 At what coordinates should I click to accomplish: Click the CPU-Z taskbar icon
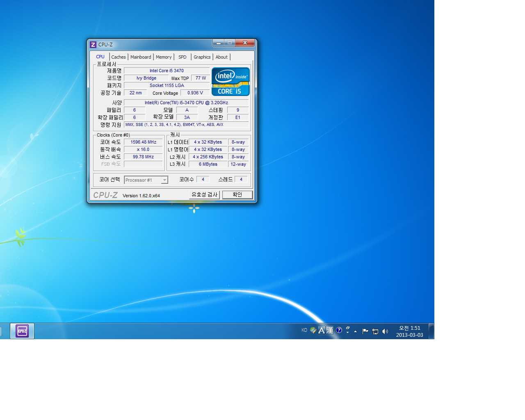point(22,331)
